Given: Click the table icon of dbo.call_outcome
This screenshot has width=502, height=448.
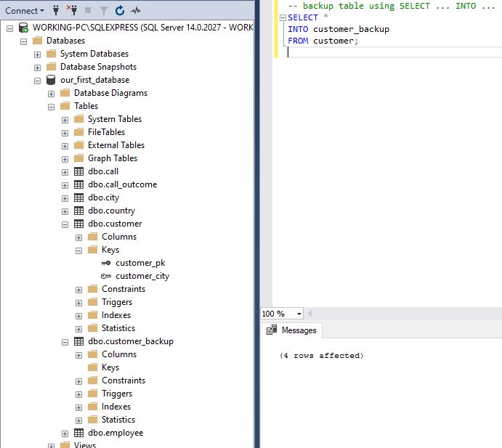Looking at the screenshot, I should [78, 184].
